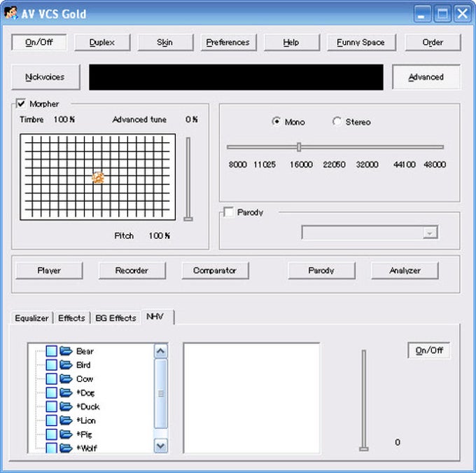Viewport: 476px width, 473px height.
Task: Select the Mono radio button
Action: (x=276, y=121)
